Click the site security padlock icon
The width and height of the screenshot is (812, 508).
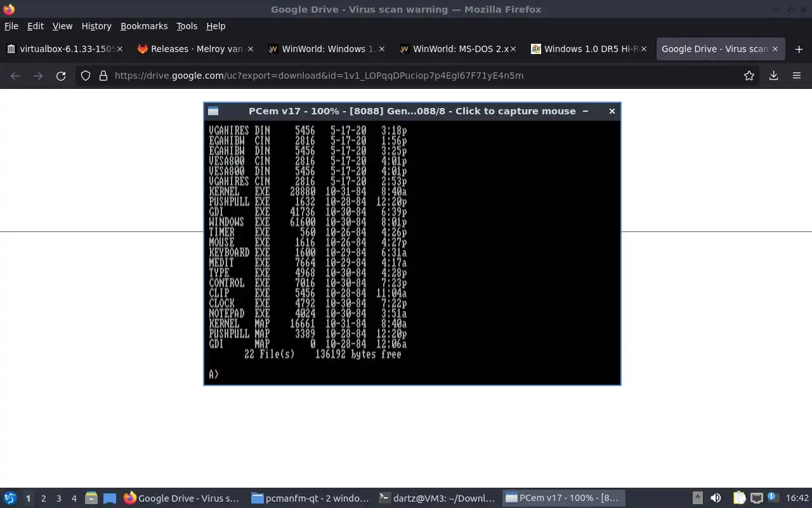(x=103, y=76)
